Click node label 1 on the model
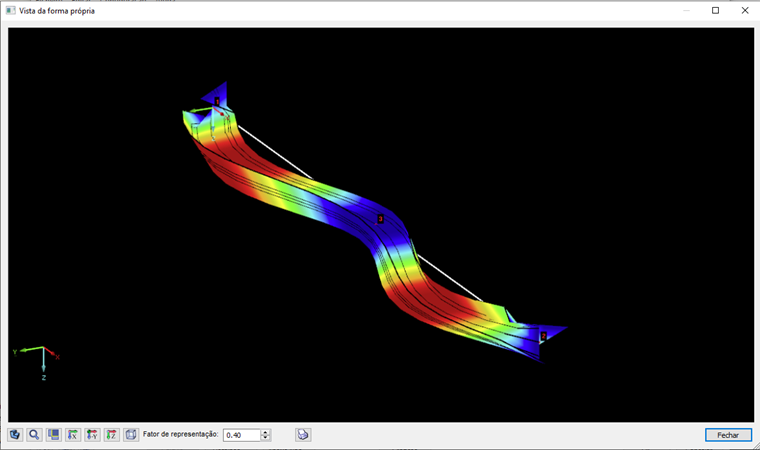 (x=217, y=101)
